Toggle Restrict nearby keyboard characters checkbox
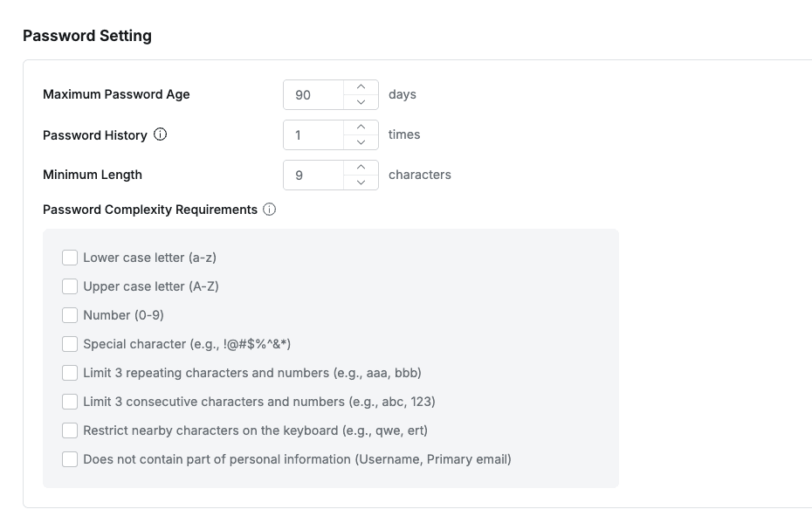 click(x=70, y=430)
